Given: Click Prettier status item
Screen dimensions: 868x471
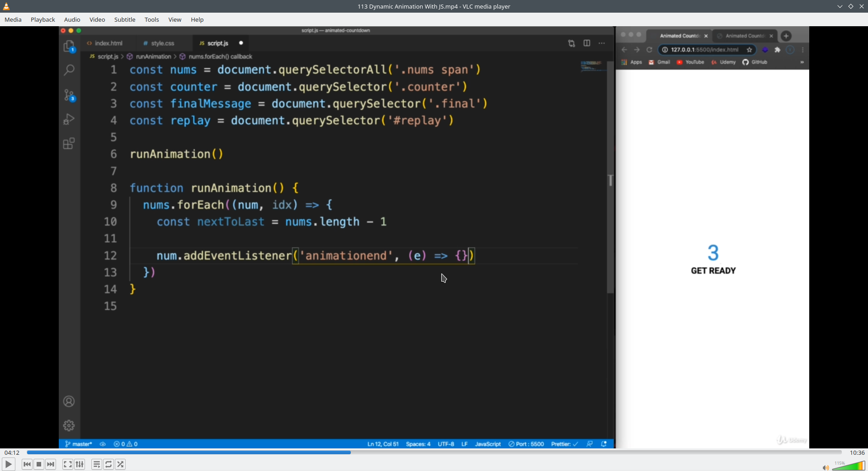Looking at the screenshot, I should click(565, 444).
